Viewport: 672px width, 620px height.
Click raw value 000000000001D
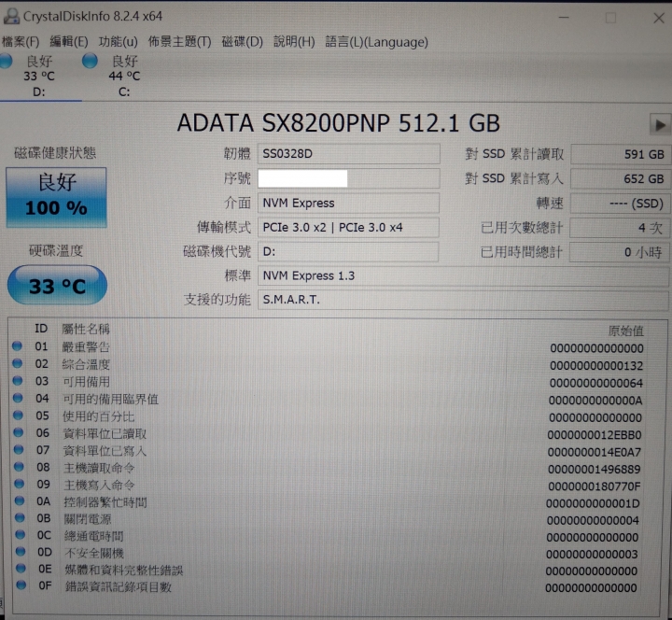coord(593,503)
